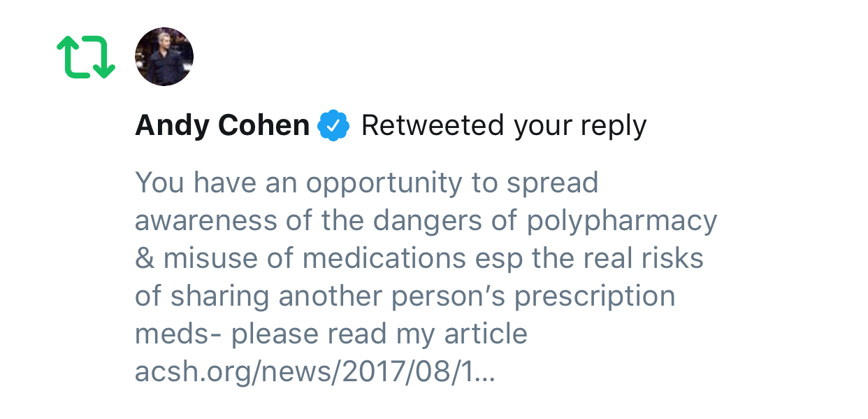Click the "Retweeted your reply" label
The height and width of the screenshot is (419, 868).
pos(503,126)
